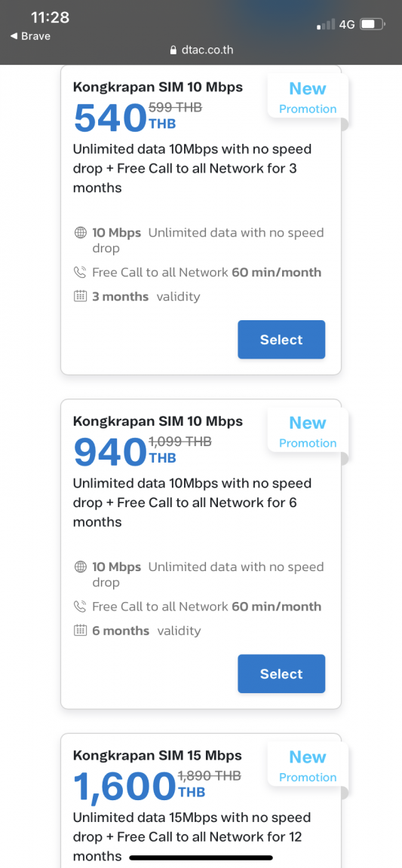
Task: Tap the globe icon in the 940 THB plan
Action: pyautogui.click(x=81, y=567)
